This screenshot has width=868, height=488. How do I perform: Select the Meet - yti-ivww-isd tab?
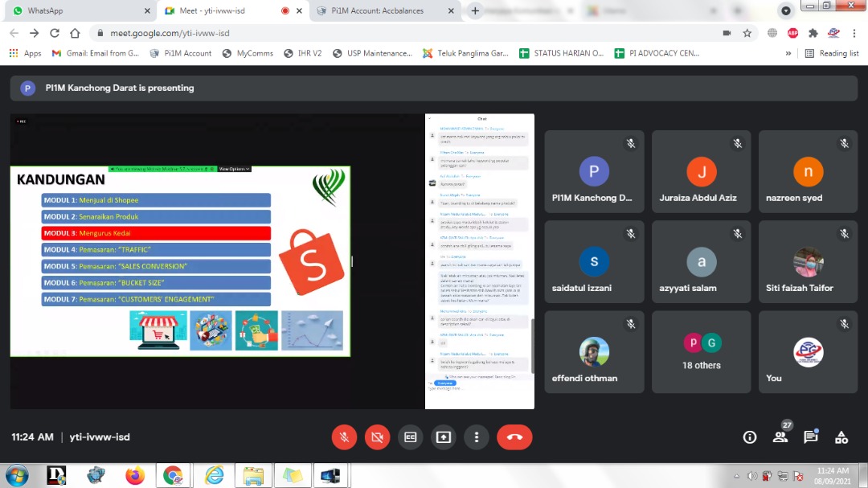232,10
